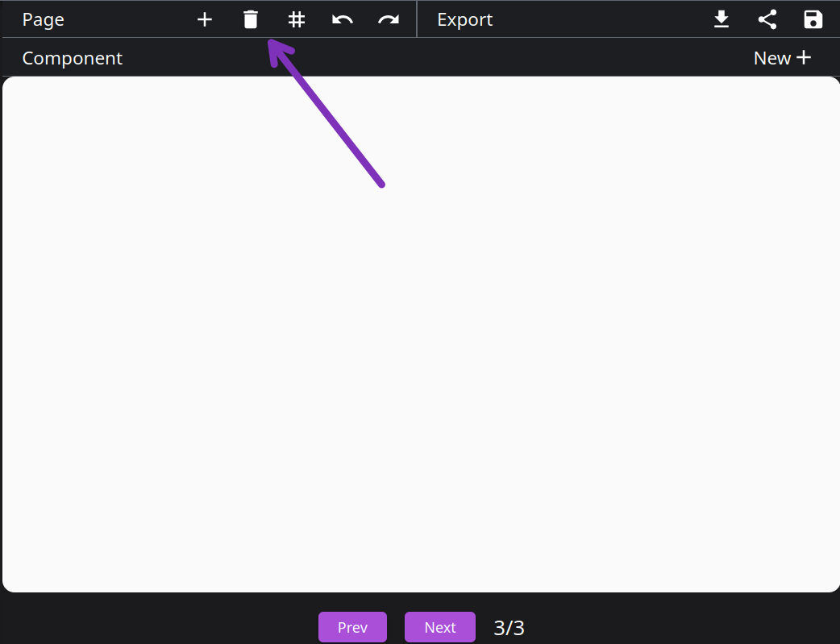Open the Page menu
840x644 pixels.
tap(43, 19)
